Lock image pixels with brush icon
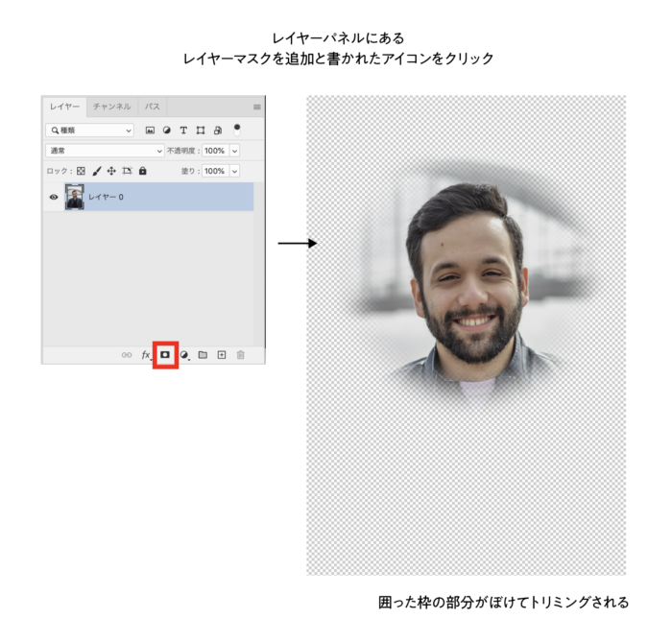 [97, 171]
